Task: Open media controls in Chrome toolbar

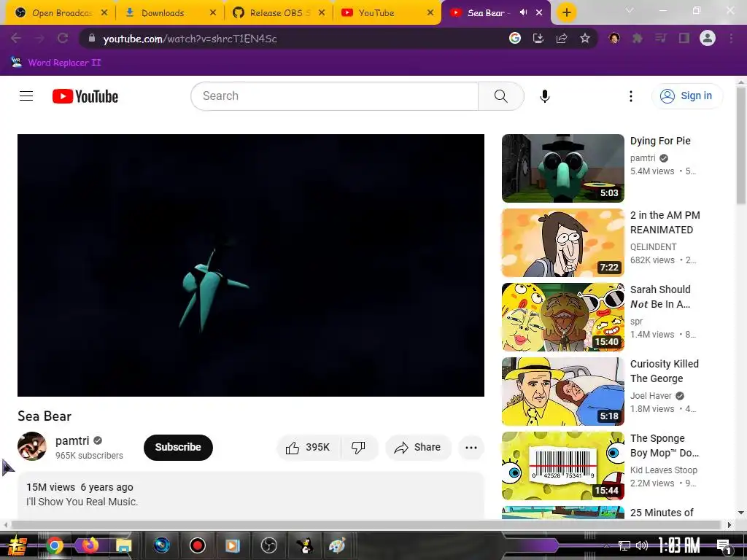Action: (x=660, y=38)
